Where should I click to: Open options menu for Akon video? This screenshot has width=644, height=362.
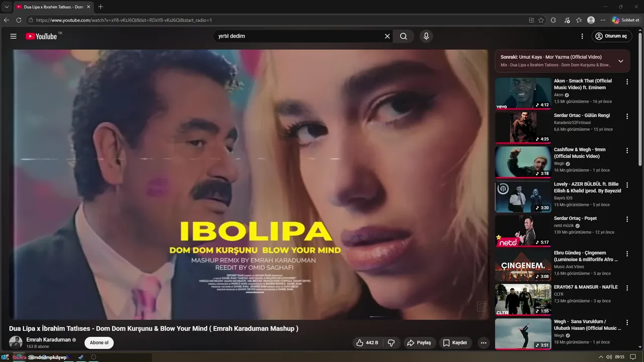point(627,82)
